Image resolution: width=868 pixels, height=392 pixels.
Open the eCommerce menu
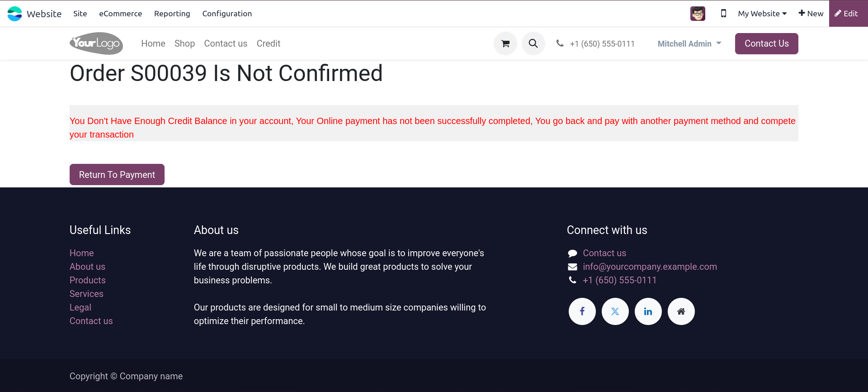click(120, 14)
